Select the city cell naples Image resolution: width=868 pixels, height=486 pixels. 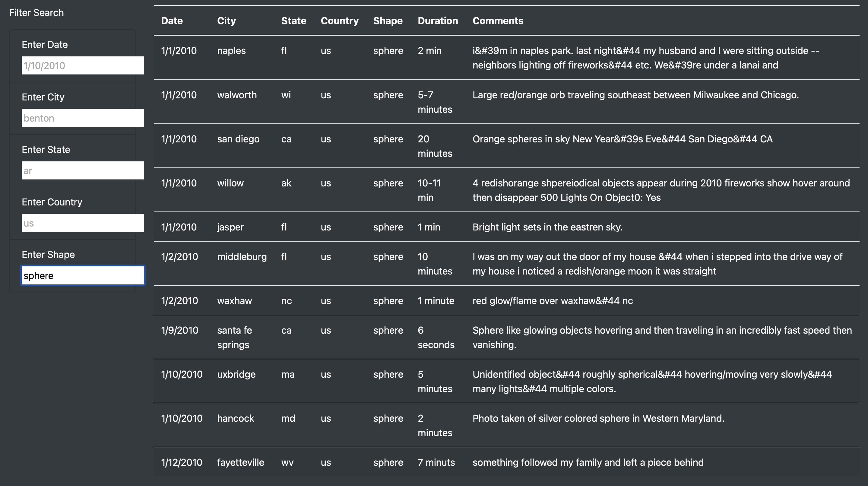pyautogui.click(x=231, y=51)
